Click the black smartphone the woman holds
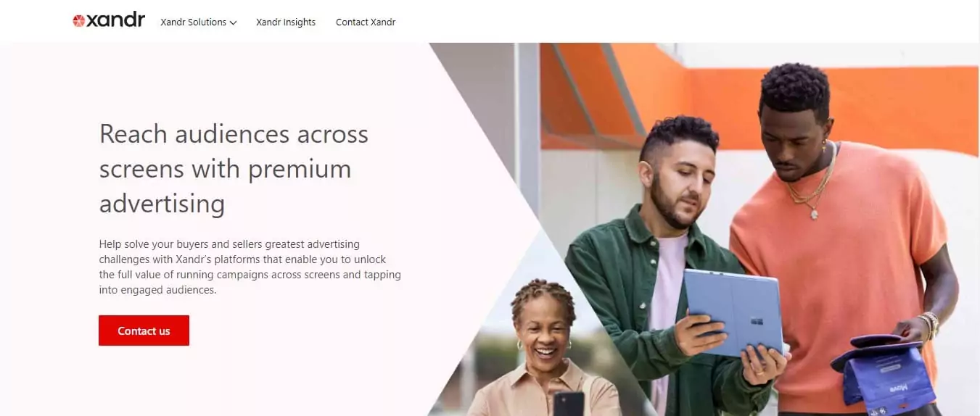The width and height of the screenshot is (980, 416). 568,404
